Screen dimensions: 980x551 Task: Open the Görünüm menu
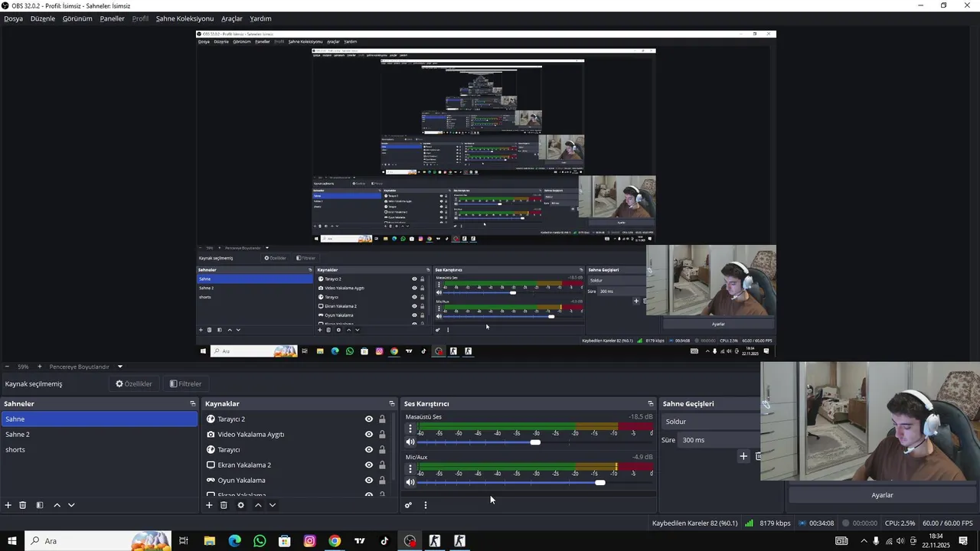click(77, 18)
